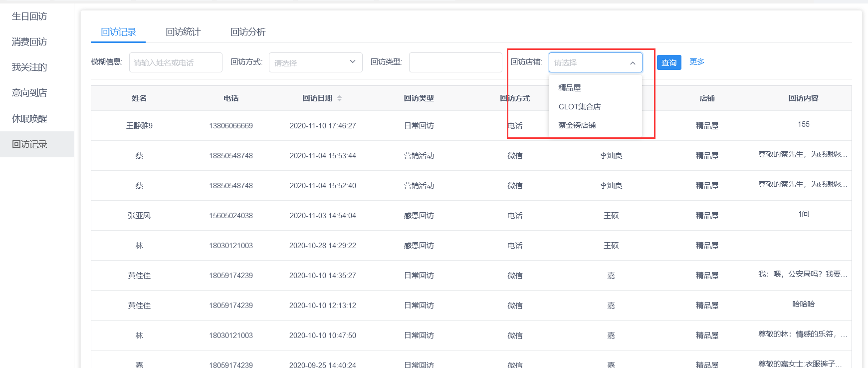Click the date 2020-11-04 15:52:40

323,186
